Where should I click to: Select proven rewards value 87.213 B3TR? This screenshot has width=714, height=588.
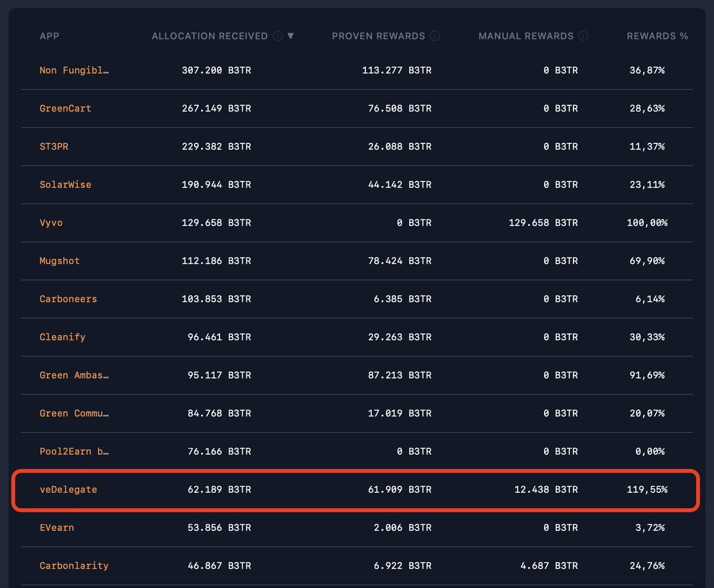tap(400, 375)
